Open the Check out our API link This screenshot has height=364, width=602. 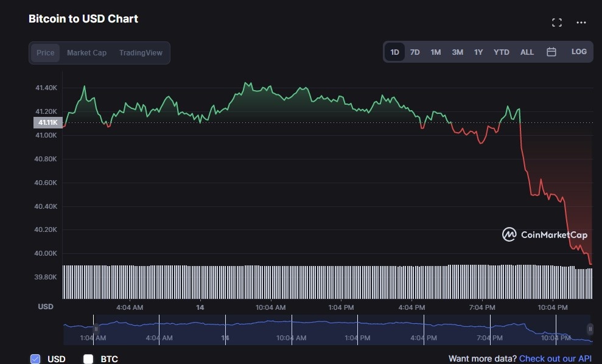tap(555, 359)
